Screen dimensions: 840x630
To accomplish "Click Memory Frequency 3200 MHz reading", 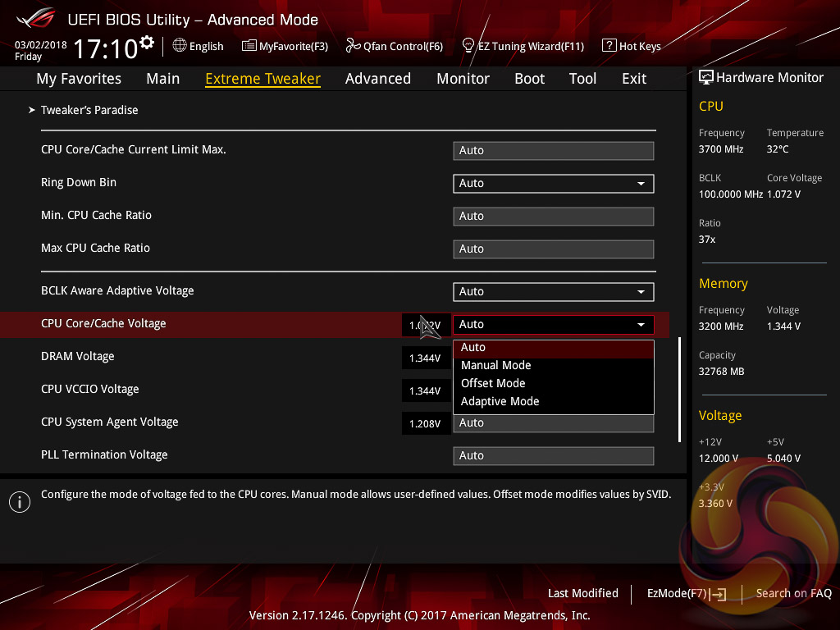I will pos(721,326).
